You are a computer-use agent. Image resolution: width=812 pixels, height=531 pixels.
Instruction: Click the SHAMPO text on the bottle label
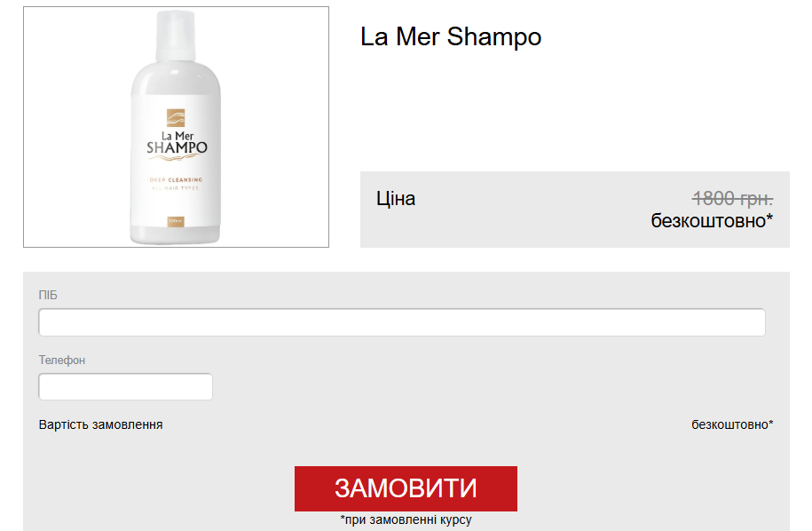pyautogui.click(x=177, y=148)
